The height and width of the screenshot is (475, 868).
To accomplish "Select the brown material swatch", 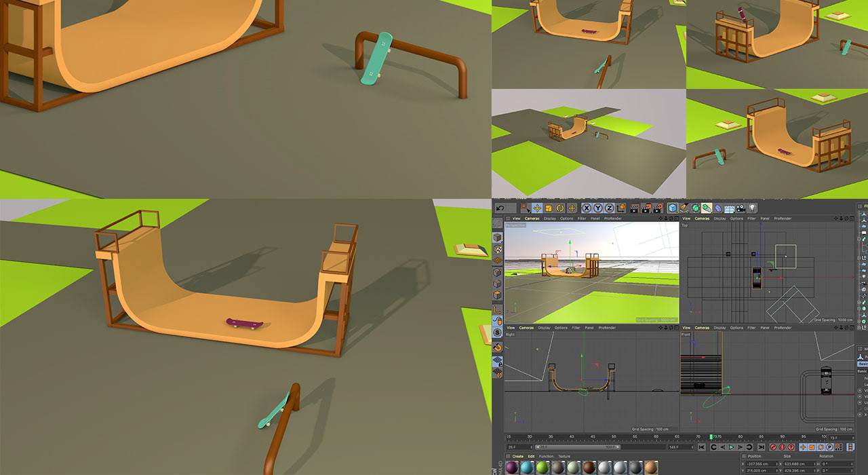I will 589,468.
